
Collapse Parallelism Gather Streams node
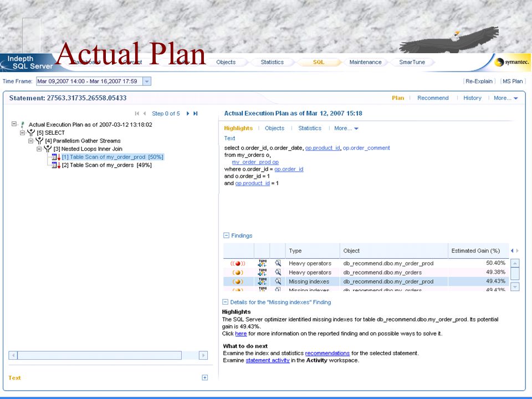pos(30,141)
